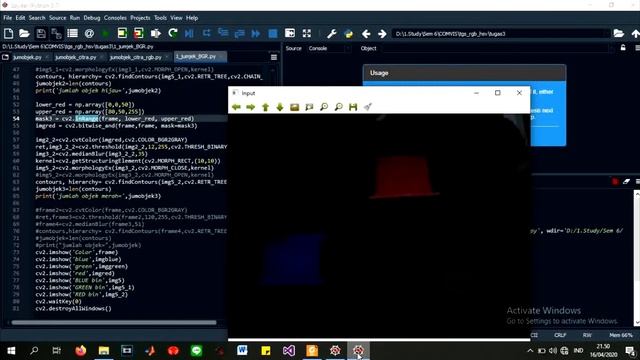Save the current file with floppy icon

coord(41,33)
